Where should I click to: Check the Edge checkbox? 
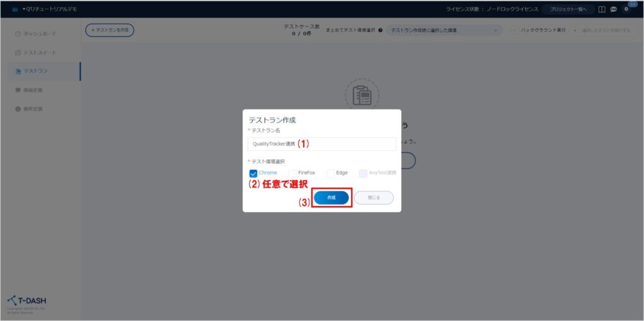(x=330, y=173)
